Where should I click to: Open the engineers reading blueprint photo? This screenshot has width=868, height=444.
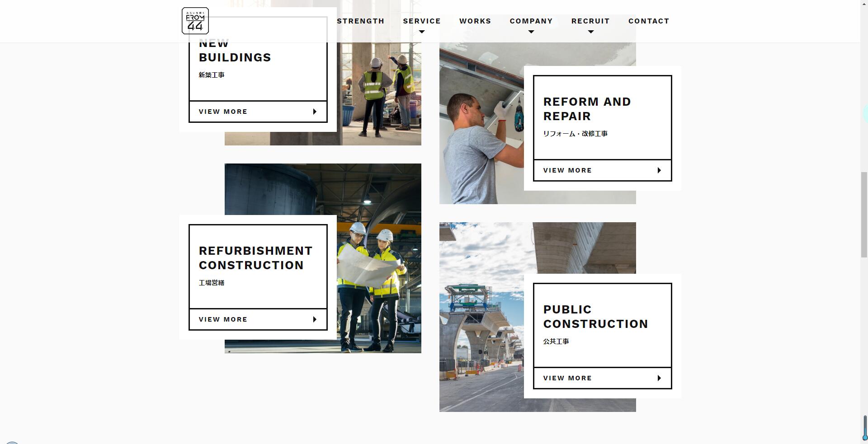point(379,258)
